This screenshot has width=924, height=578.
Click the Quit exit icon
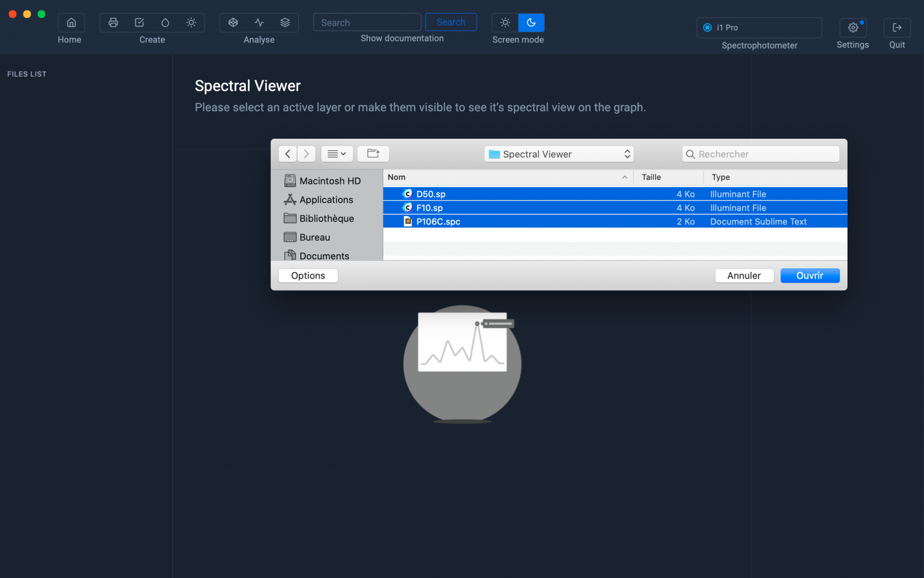[897, 28]
